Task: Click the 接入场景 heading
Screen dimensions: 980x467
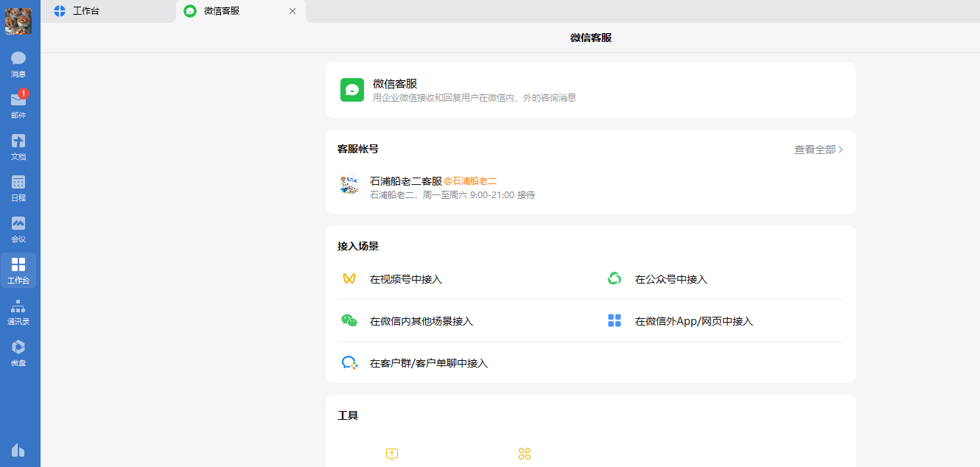Action: click(x=358, y=246)
